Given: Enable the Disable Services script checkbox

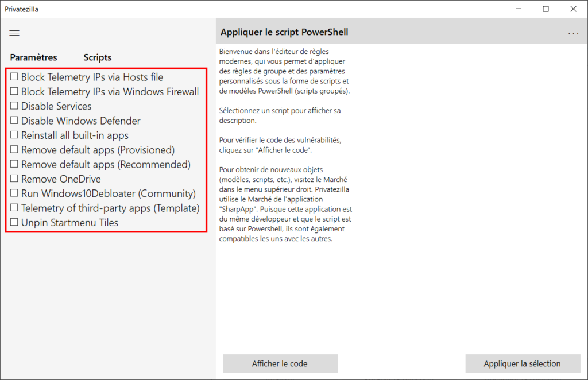Looking at the screenshot, I should point(14,106).
